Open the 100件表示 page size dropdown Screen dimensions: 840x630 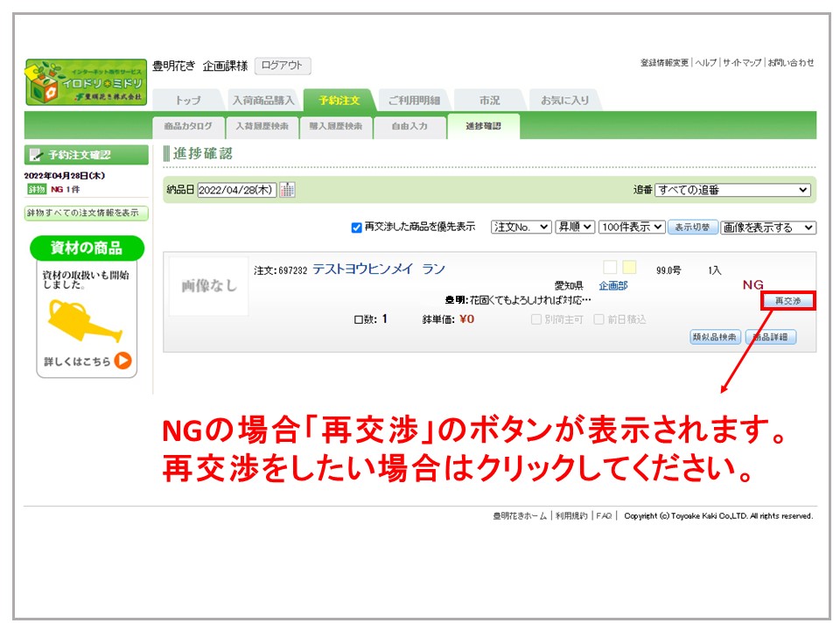(x=632, y=227)
